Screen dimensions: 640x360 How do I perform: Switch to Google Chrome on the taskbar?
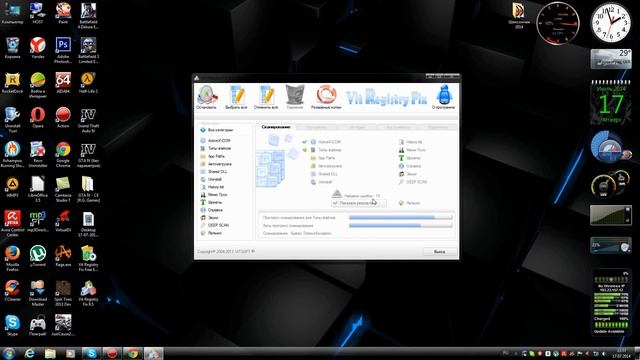(x=132, y=353)
